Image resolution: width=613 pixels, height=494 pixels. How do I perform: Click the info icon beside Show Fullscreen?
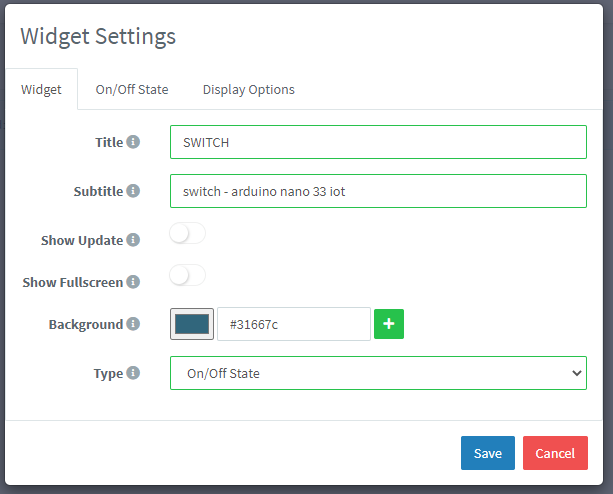click(134, 282)
